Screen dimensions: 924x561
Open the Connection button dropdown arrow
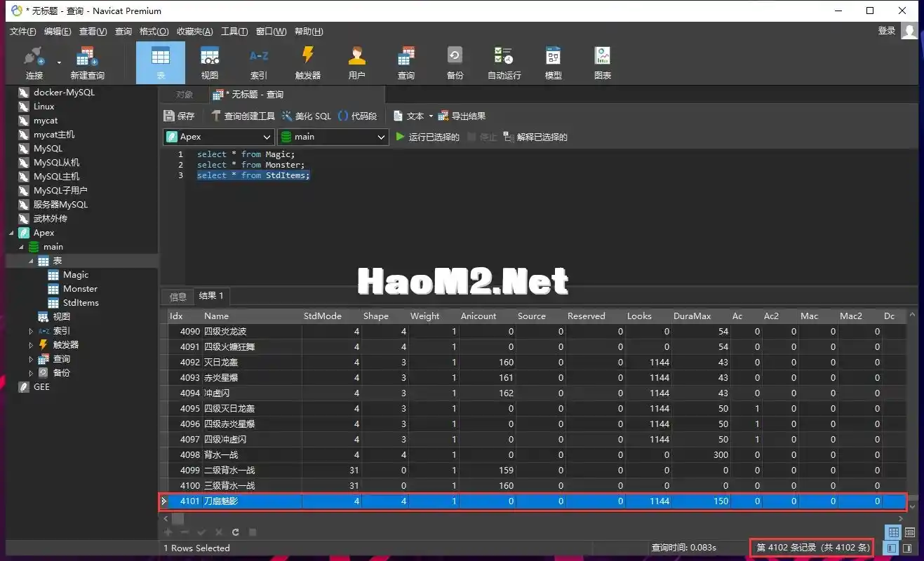[x=59, y=63]
